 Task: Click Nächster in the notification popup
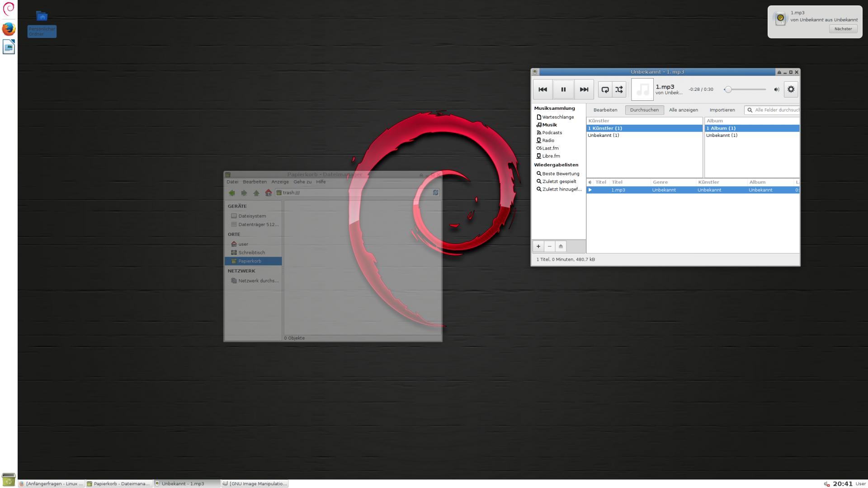[843, 29]
